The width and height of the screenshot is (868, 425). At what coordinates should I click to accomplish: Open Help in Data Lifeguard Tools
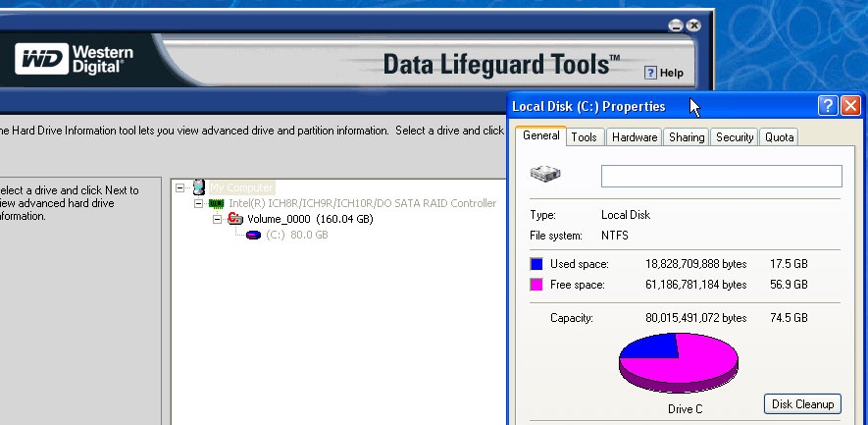tap(664, 73)
